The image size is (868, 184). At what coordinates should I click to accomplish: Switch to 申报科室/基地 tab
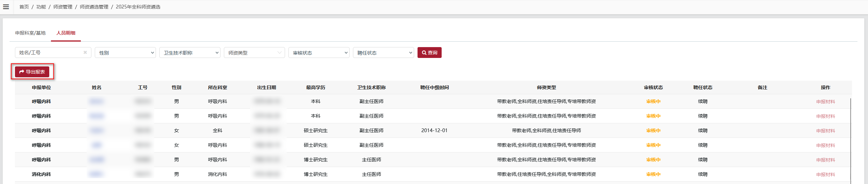[x=30, y=33]
